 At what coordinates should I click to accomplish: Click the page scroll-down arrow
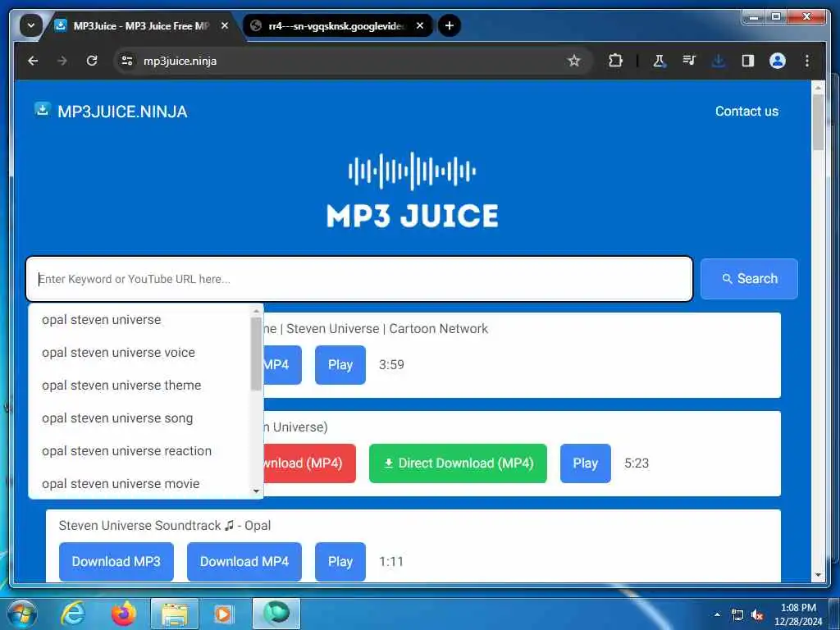[818, 575]
